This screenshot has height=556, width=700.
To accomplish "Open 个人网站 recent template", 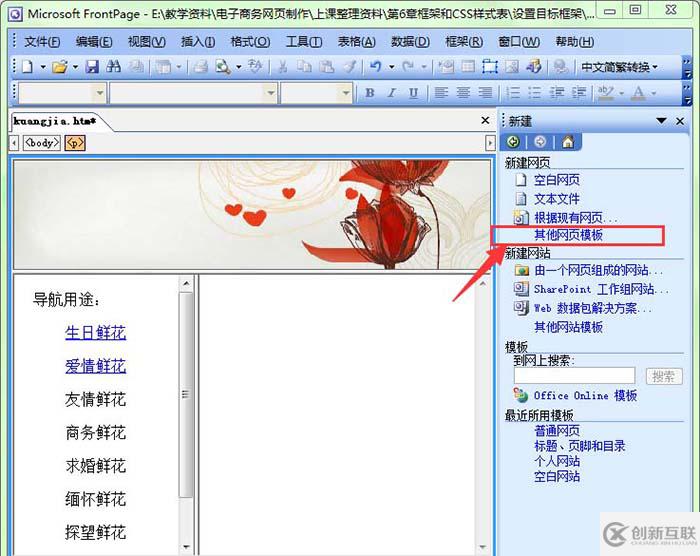I will point(557,461).
